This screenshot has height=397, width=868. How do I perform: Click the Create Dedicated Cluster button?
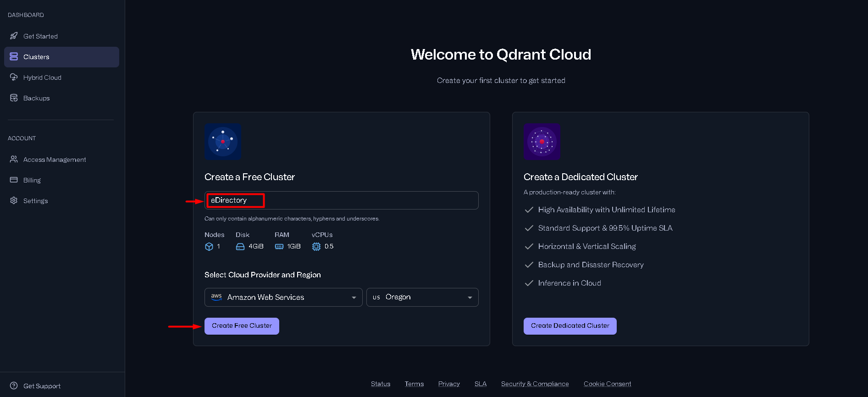[570, 326]
